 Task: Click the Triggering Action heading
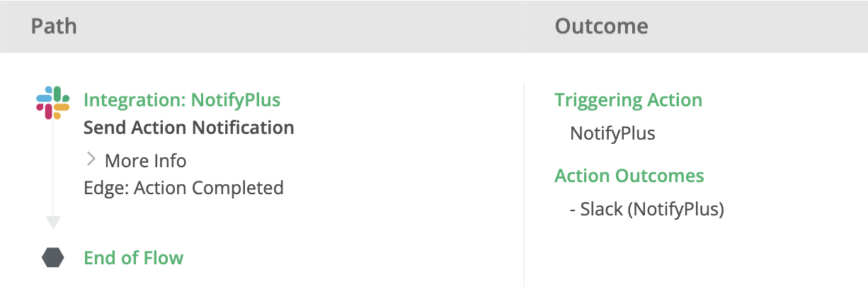point(628,100)
